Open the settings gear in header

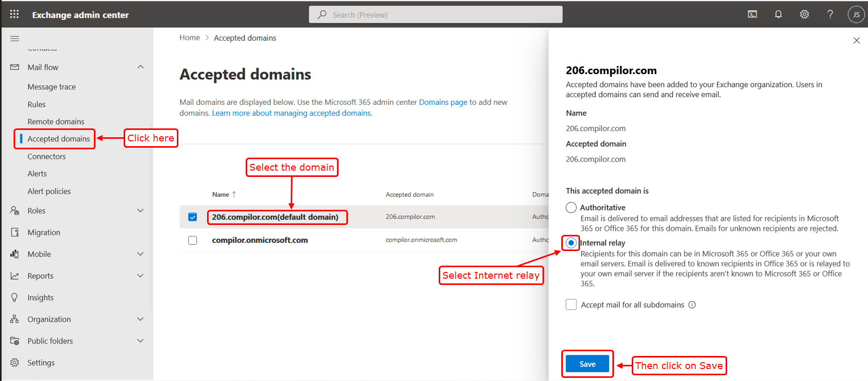[804, 15]
